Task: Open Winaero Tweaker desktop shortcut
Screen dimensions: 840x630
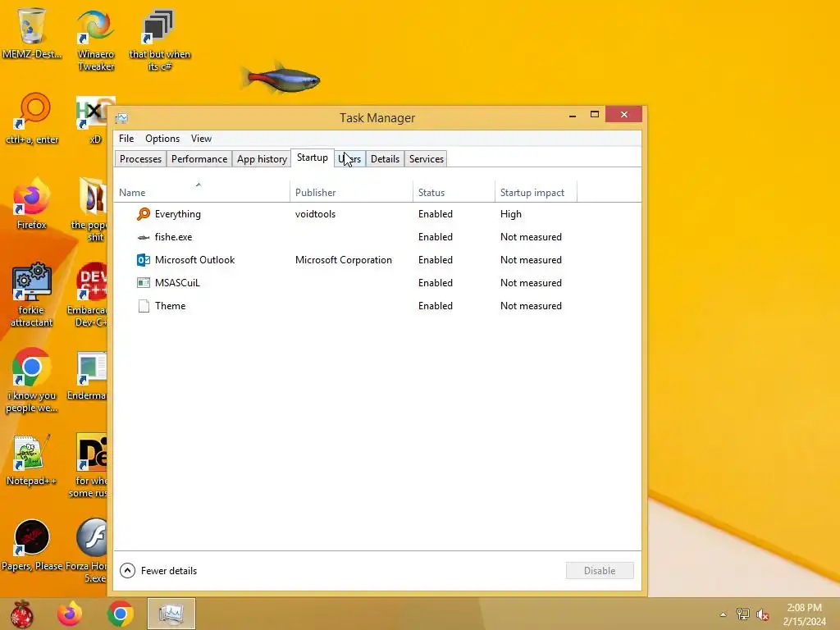Action: (x=96, y=40)
